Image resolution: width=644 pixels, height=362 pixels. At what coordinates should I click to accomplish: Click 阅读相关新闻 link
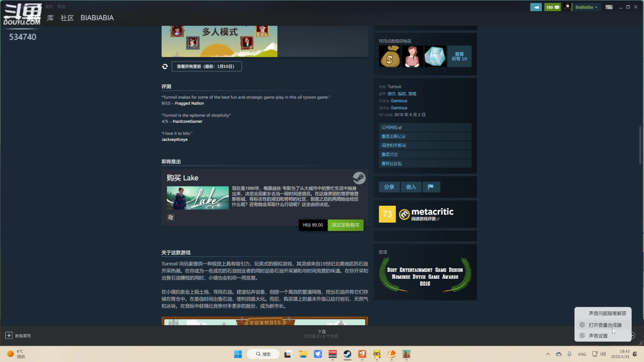point(425,145)
